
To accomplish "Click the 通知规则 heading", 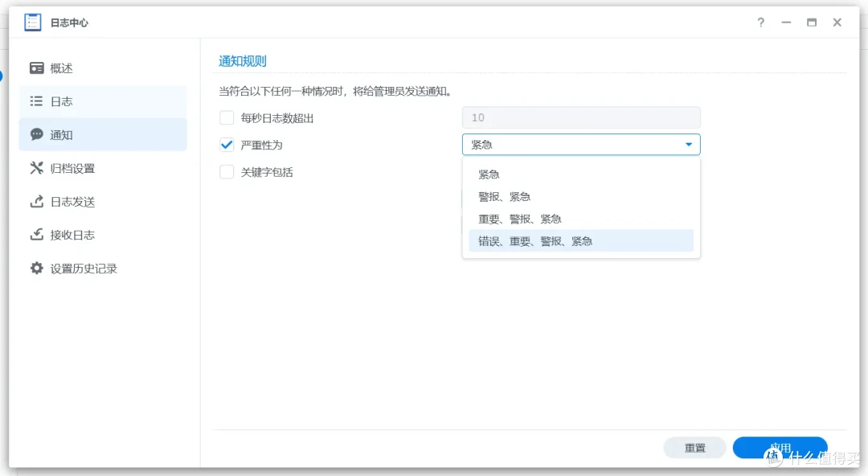I will point(243,61).
